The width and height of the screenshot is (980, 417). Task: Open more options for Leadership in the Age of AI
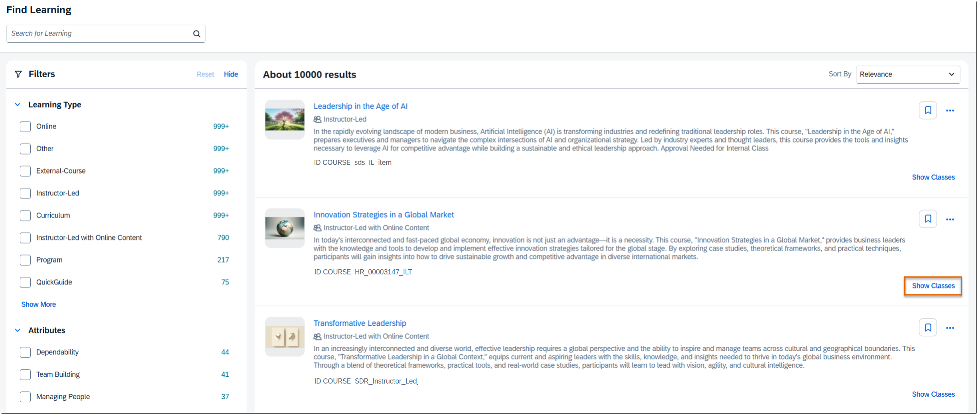950,111
